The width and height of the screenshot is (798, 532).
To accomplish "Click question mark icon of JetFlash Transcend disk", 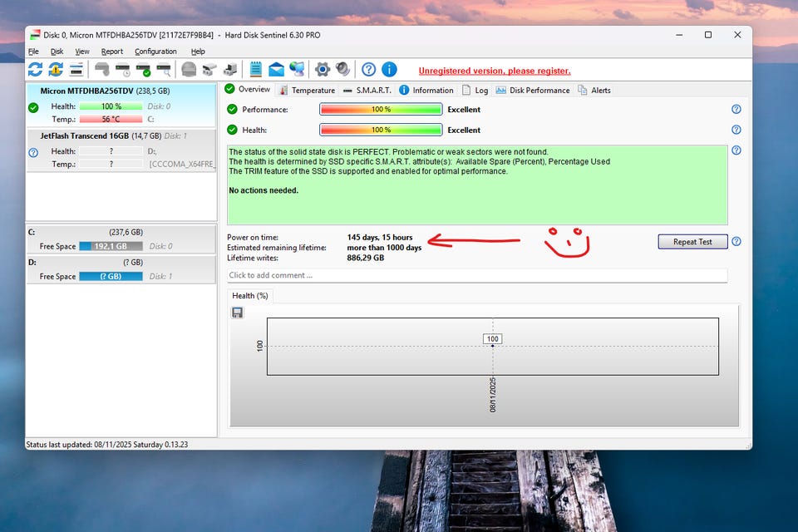I will click(x=33, y=152).
